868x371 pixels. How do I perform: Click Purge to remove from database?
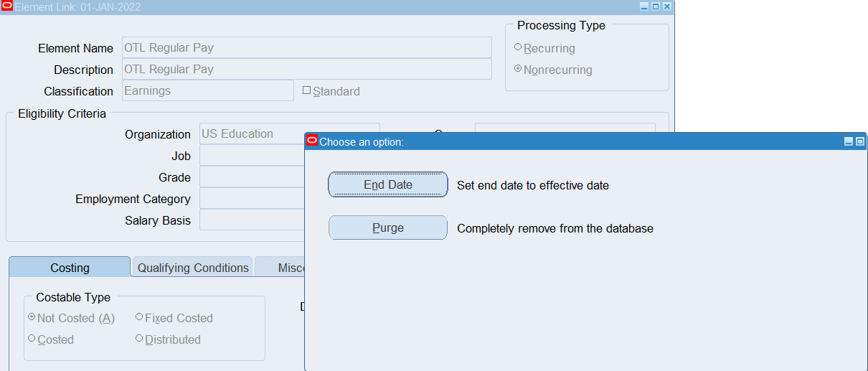387,228
